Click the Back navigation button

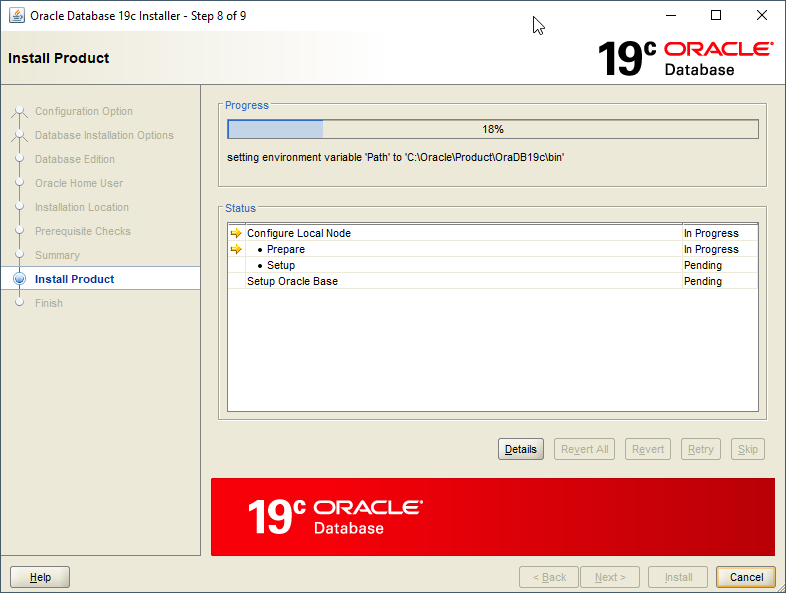pos(549,577)
